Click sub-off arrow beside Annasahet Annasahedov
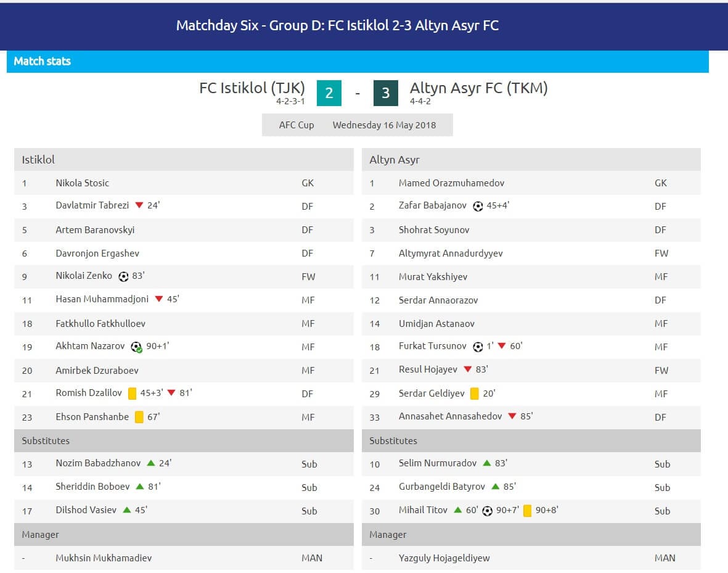The width and height of the screenshot is (728, 573). [x=512, y=416]
